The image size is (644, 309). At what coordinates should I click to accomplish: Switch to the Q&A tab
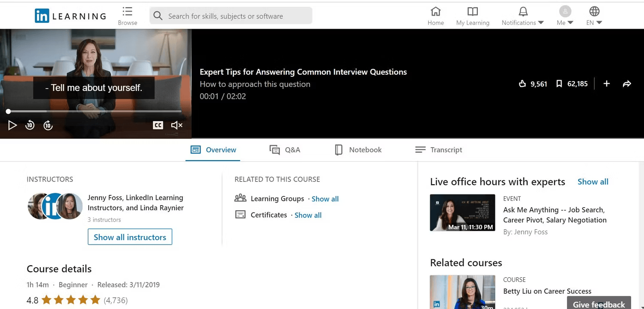(285, 150)
